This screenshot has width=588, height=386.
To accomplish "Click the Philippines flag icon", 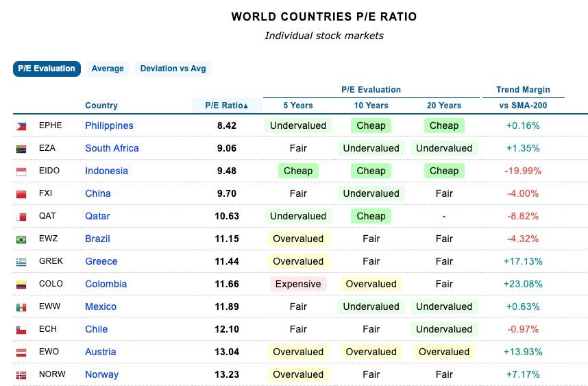I will (21, 126).
